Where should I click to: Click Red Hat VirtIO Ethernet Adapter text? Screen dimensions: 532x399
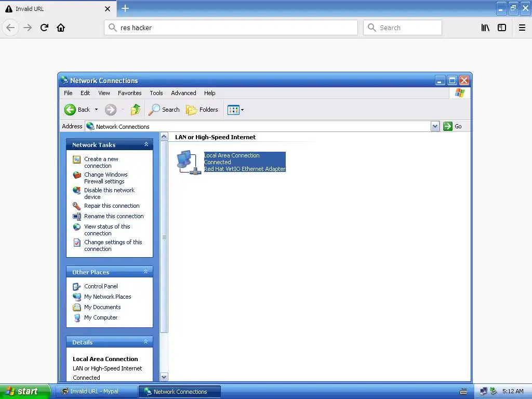coord(245,169)
